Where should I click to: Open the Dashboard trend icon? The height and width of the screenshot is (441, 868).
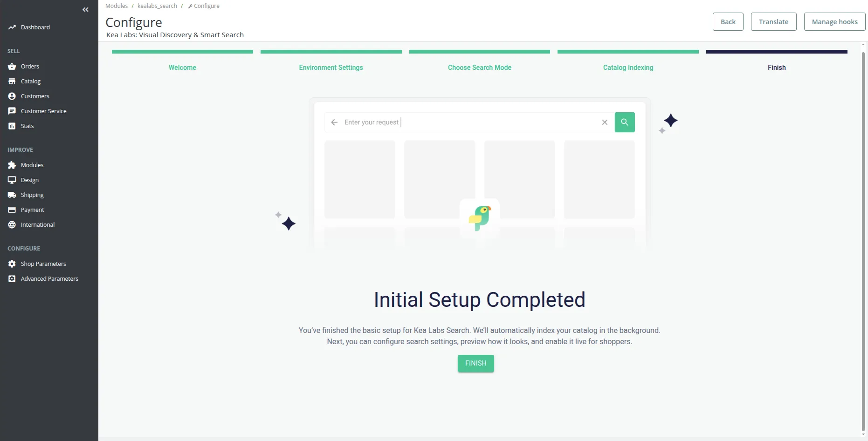12,27
